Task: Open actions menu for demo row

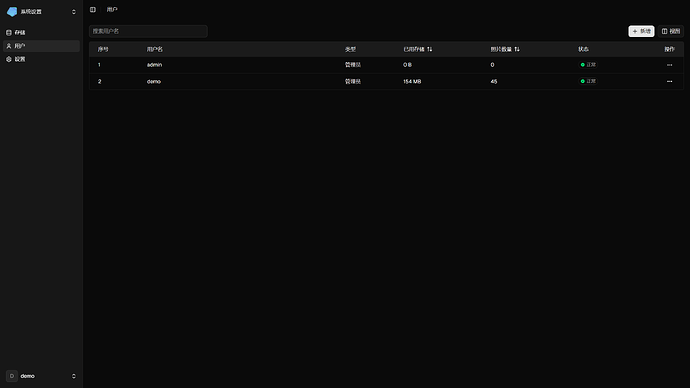Action: click(669, 81)
